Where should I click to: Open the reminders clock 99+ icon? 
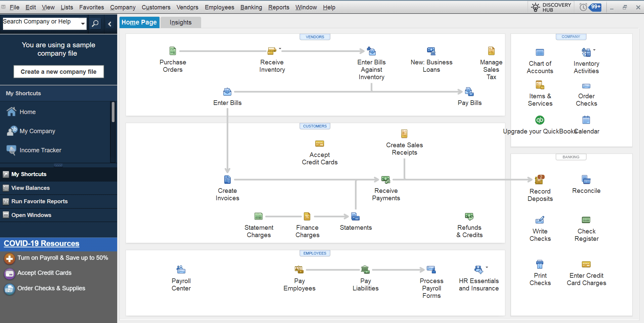tap(591, 7)
